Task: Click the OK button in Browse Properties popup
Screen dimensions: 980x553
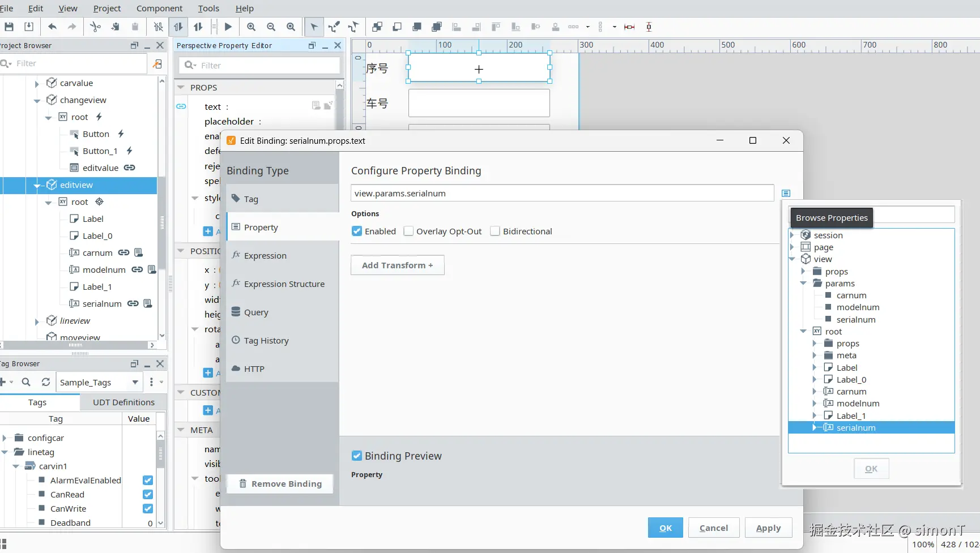Action: click(871, 468)
